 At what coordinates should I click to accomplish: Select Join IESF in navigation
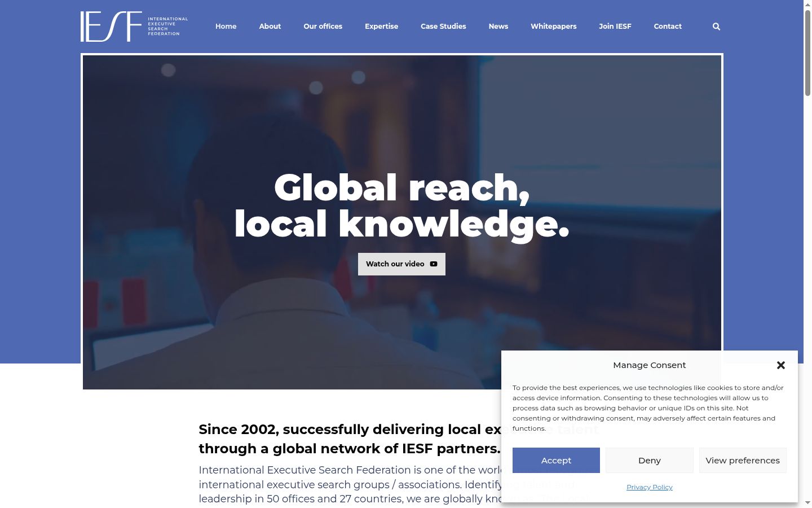[615, 27]
